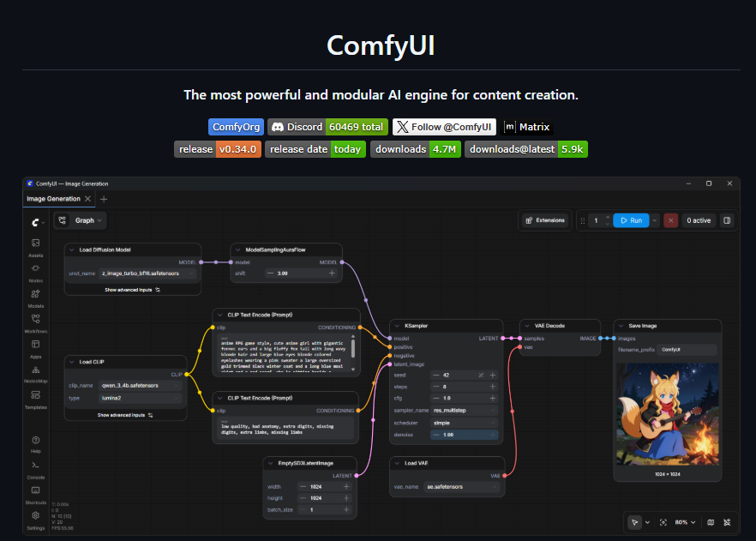756x541 pixels.
Task: Open the type lumina2 dropdown
Action: pos(141,399)
